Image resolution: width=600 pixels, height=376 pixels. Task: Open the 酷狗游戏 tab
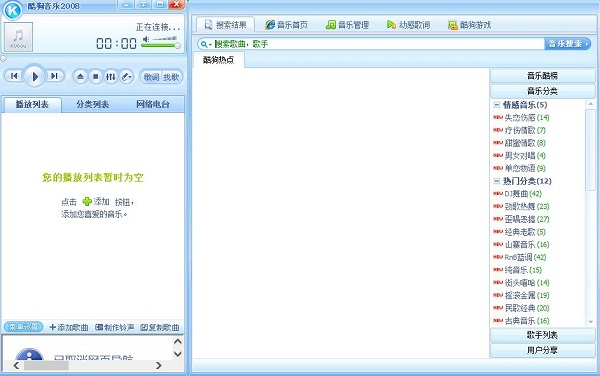point(470,25)
